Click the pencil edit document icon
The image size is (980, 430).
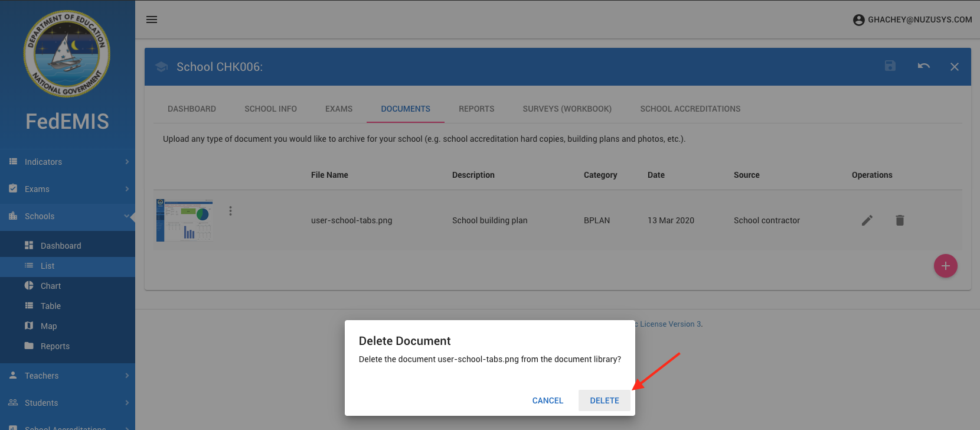pos(867,220)
